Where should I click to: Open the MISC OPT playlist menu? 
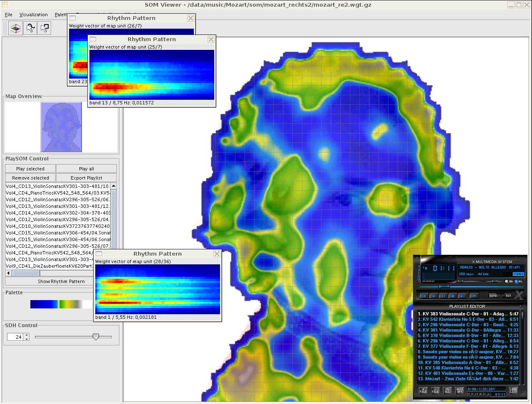tap(460, 391)
